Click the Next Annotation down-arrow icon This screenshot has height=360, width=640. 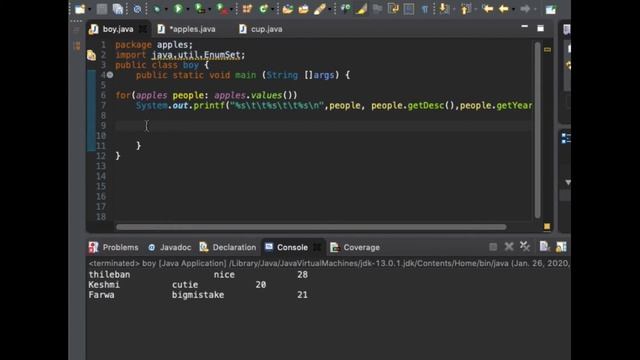444,9
